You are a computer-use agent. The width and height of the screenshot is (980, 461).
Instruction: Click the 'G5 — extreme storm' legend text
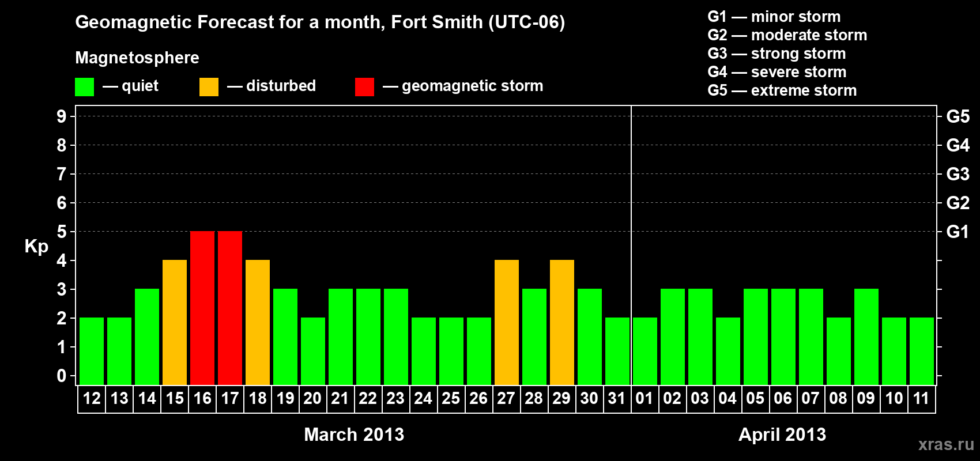point(782,90)
